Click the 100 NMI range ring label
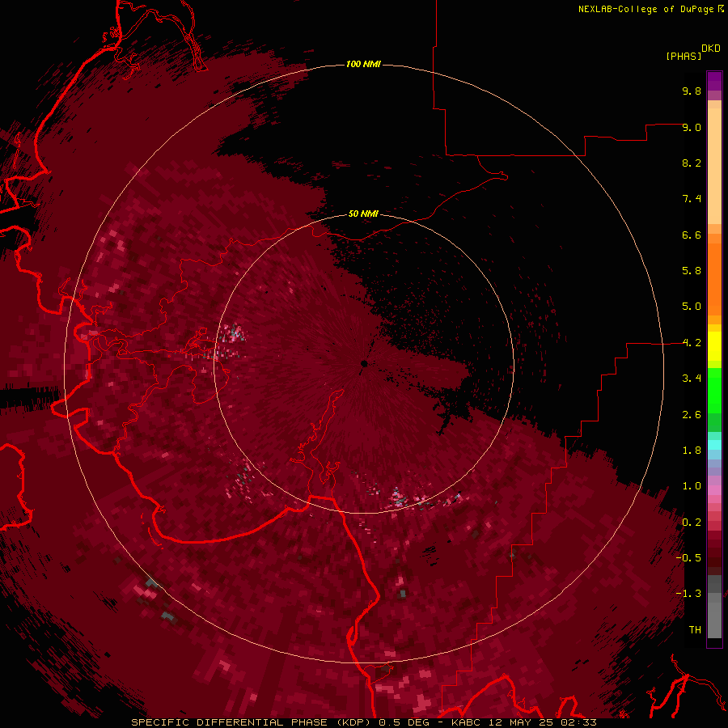 point(363,64)
